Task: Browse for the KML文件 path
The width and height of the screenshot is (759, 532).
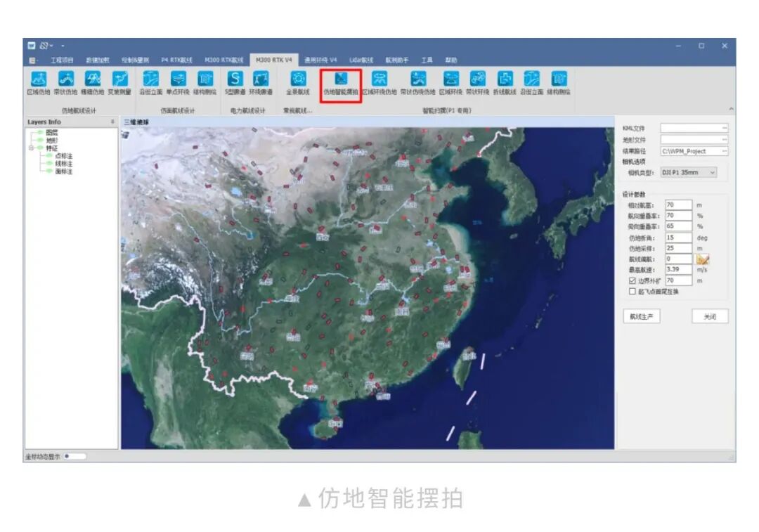Action: [x=724, y=129]
